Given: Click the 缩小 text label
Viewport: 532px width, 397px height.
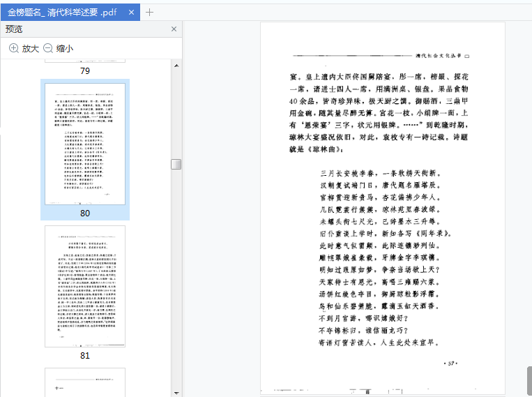Looking at the screenshot, I should (64, 49).
